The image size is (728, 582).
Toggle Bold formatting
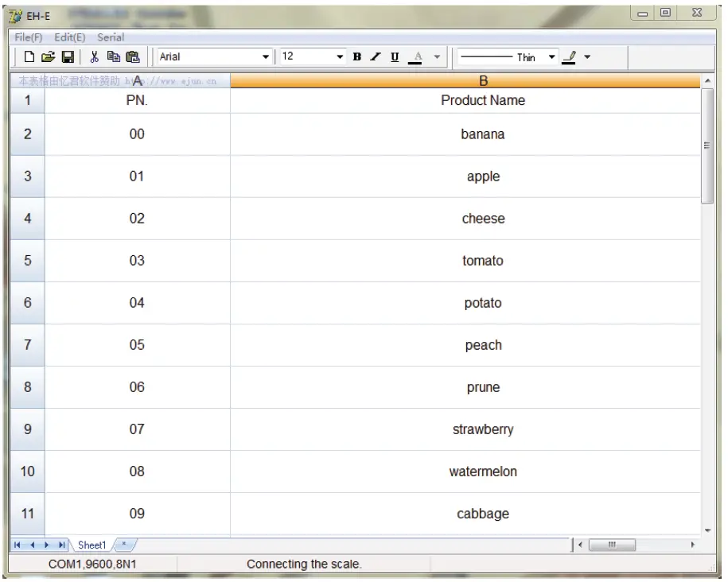point(357,57)
